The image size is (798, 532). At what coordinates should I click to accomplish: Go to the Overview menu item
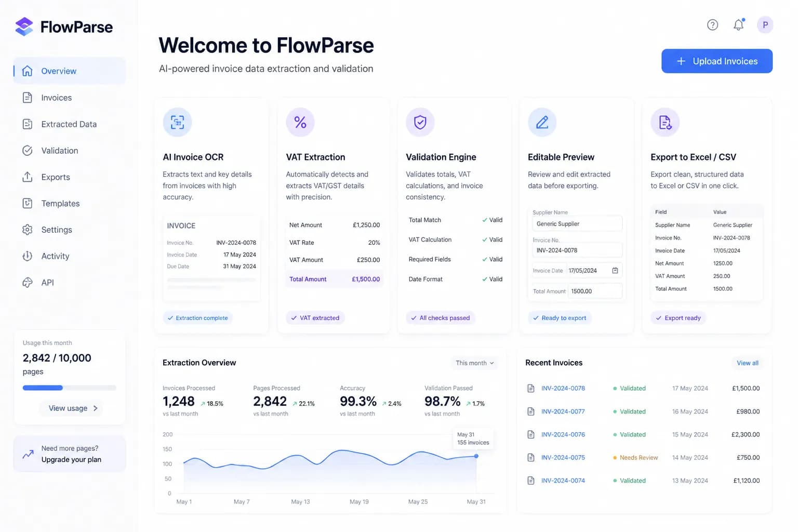tap(69, 71)
